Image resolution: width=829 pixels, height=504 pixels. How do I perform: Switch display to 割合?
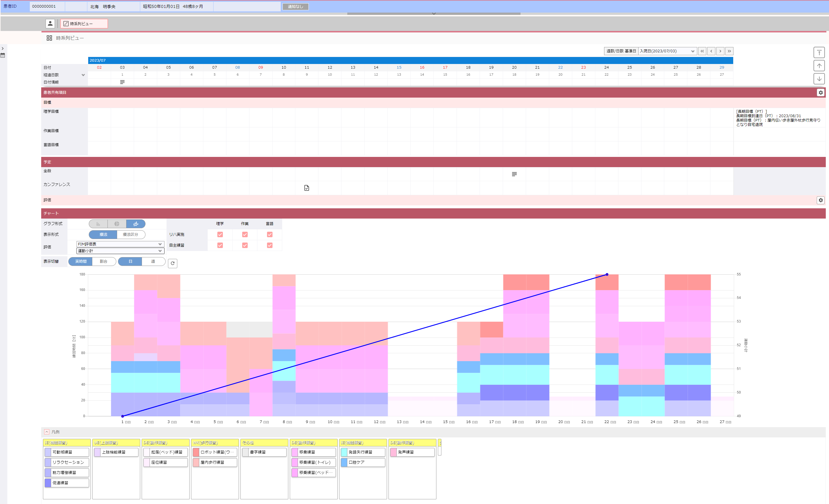(104, 261)
